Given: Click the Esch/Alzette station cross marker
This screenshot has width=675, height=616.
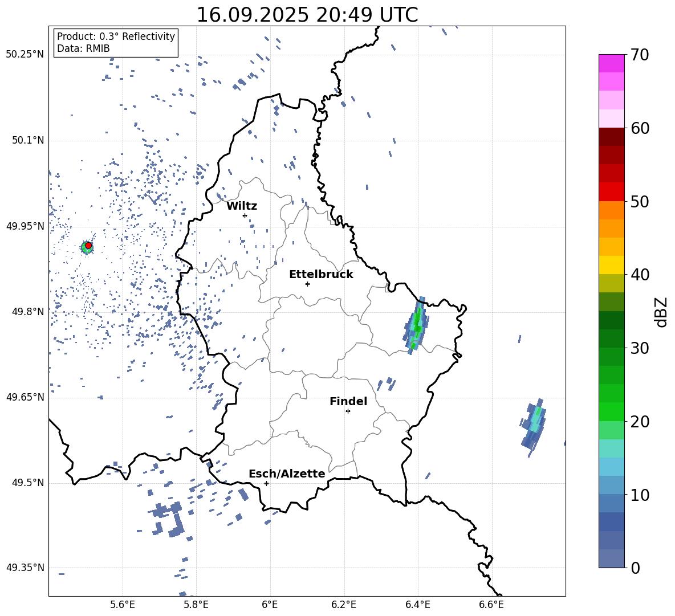Looking at the screenshot, I should (x=266, y=483).
